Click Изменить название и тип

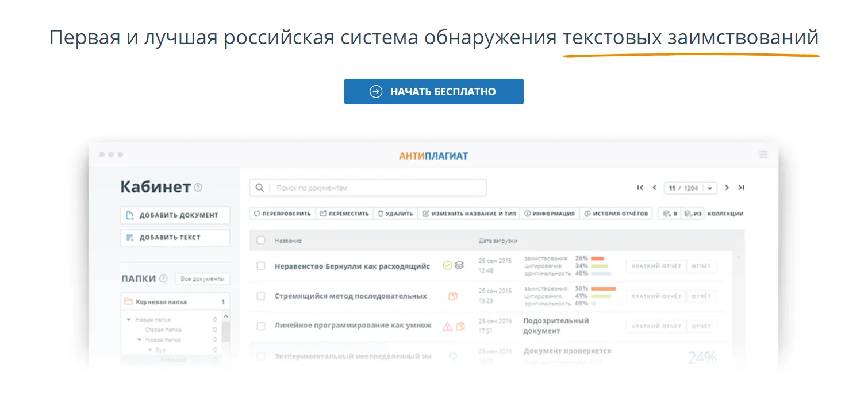(469, 214)
